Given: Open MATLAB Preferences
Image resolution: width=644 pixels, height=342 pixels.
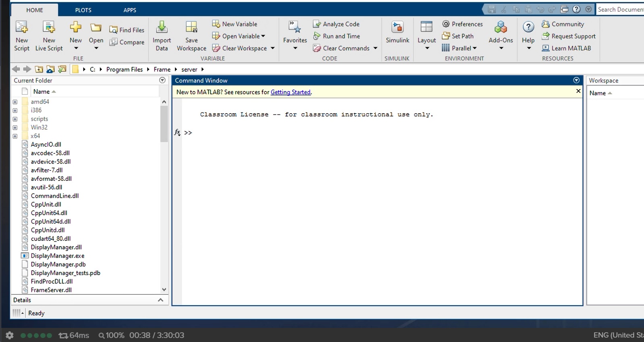Looking at the screenshot, I should pos(462,24).
